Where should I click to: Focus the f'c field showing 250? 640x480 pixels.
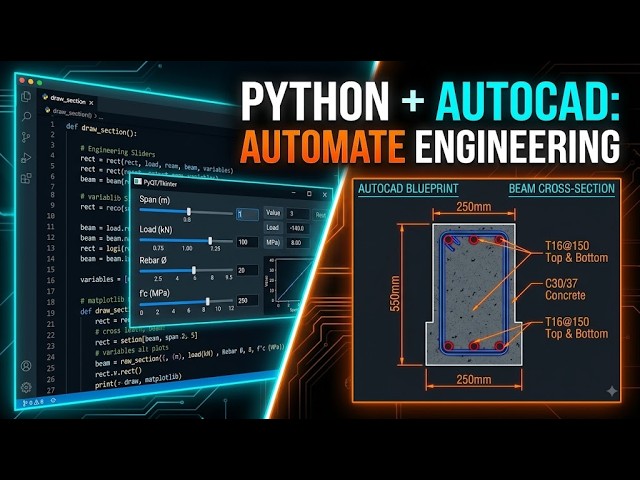[x=247, y=300]
